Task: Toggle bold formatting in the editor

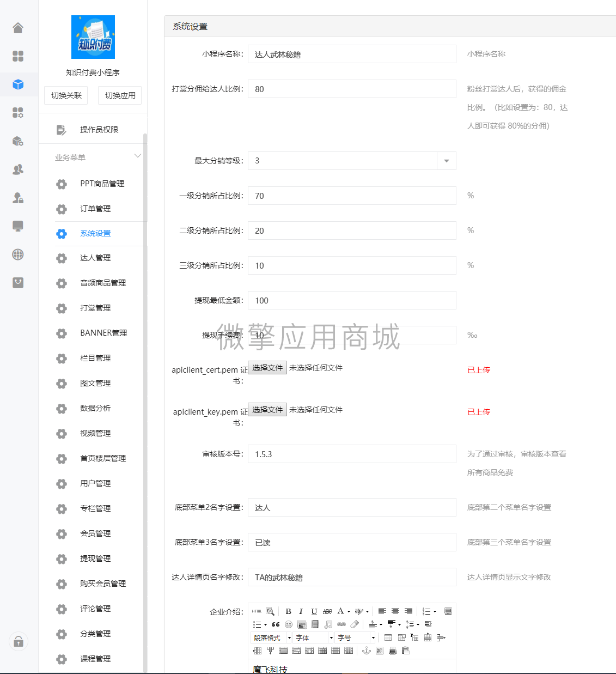Action: tap(289, 611)
